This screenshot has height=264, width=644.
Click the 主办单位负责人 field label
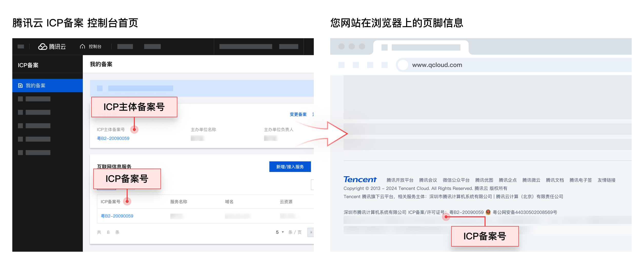click(x=279, y=130)
